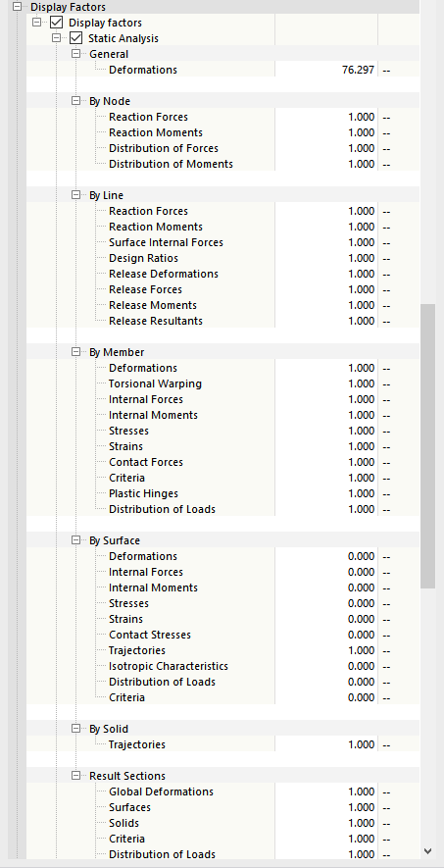Select Release Deformations row
The height and width of the screenshot is (868, 444).
tap(223, 274)
